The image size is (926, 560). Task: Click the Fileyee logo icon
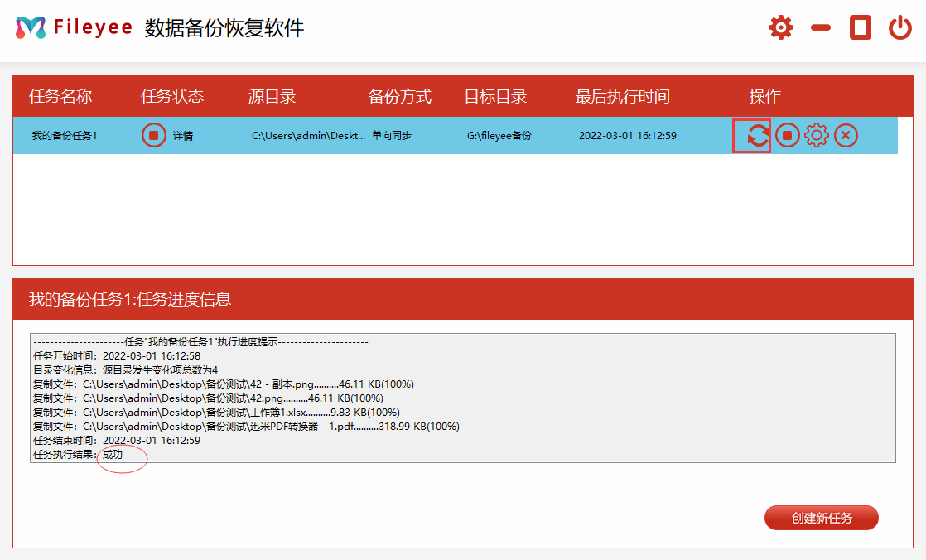point(31,28)
